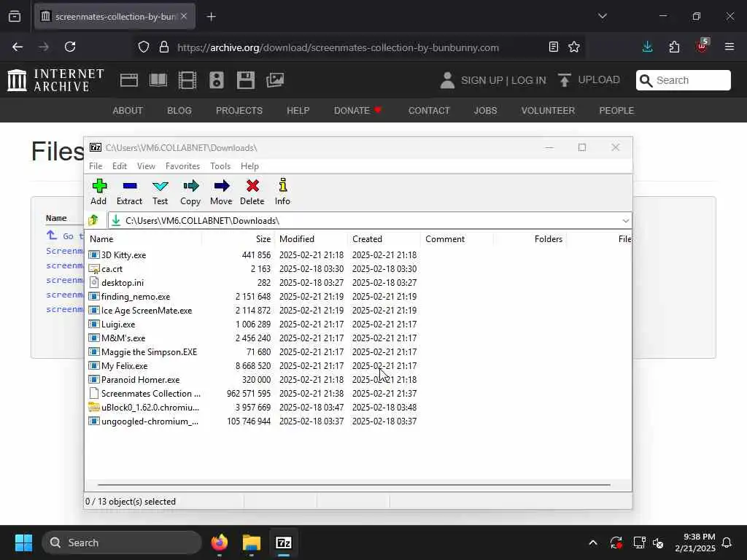This screenshot has width=747, height=560.
Task: Open the View menu in 7-Zip
Action: coord(146,166)
